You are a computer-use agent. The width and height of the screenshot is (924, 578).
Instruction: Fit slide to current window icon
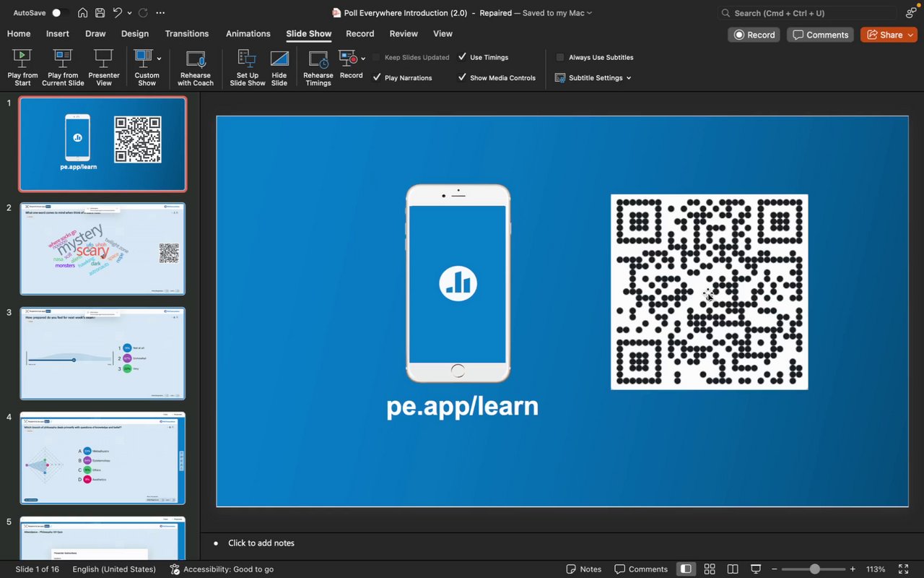coord(903,569)
